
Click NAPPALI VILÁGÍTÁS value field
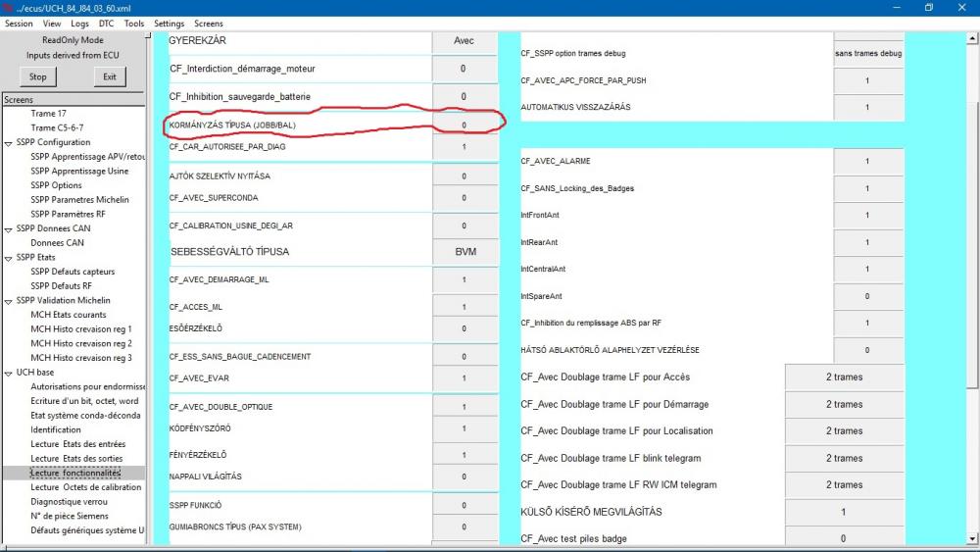click(x=465, y=477)
